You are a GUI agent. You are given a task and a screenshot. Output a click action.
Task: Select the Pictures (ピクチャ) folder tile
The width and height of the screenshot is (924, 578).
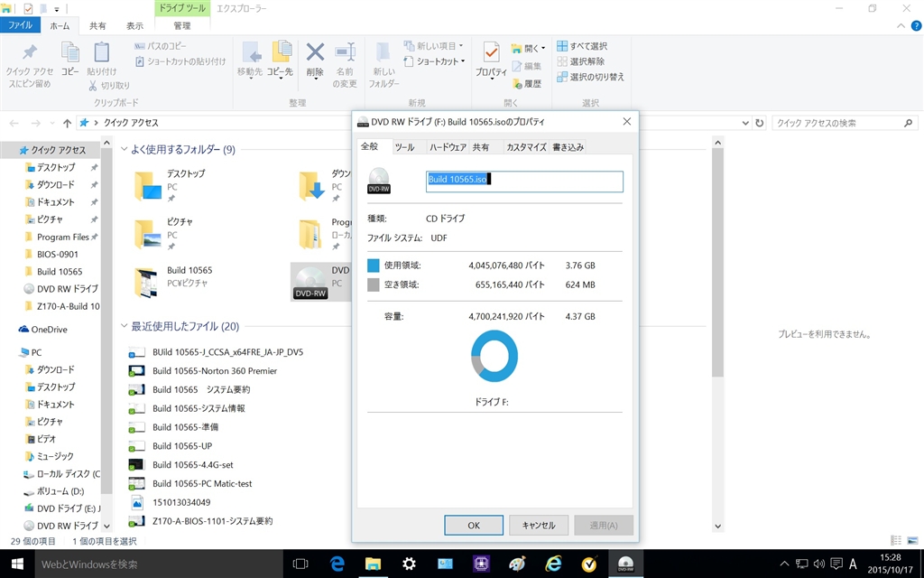click(x=164, y=234)
